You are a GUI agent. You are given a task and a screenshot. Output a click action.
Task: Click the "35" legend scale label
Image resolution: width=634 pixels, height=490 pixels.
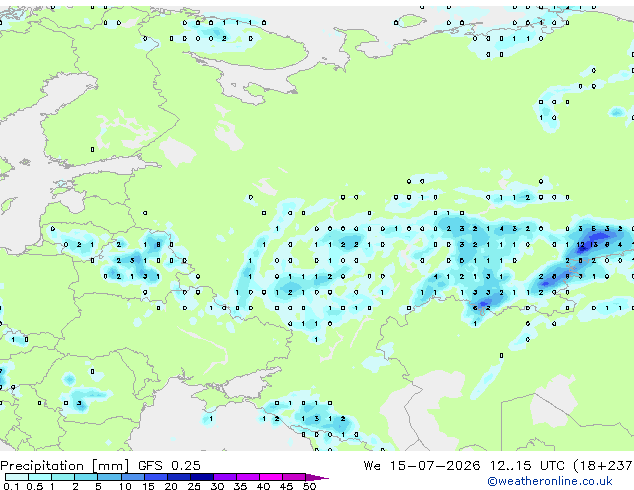(x=240, y=486)
